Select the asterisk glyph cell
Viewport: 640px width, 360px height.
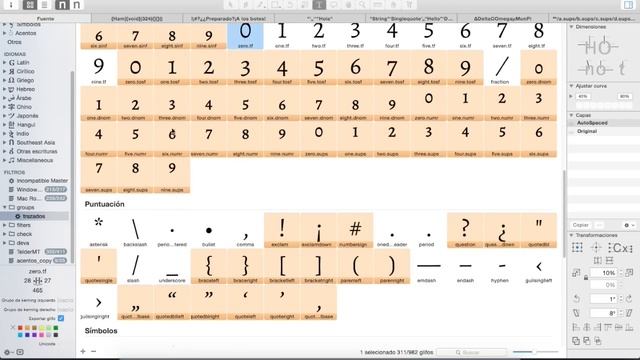tap(98, 230)
